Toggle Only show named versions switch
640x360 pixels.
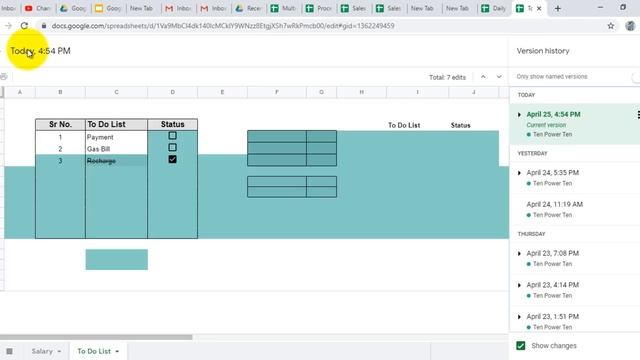click(x=636, y=77)
